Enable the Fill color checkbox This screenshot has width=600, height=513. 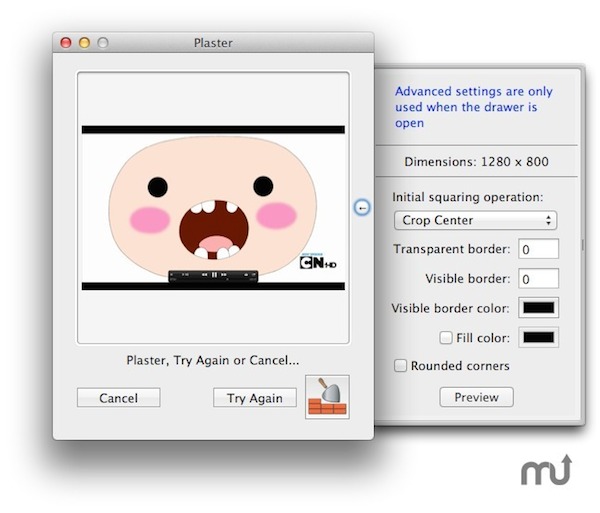point(446,338)
